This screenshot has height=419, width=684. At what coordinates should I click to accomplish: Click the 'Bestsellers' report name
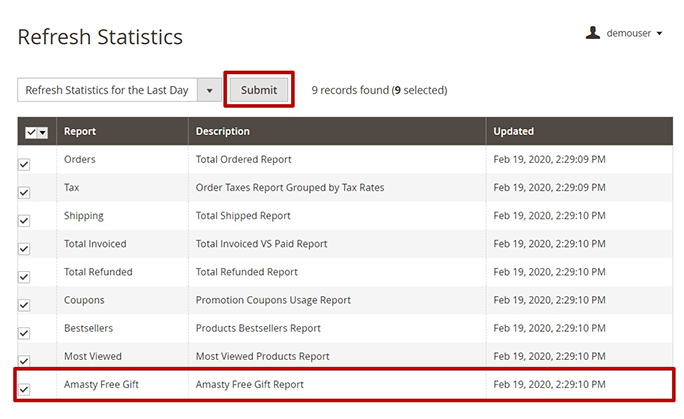pos(89,328)
